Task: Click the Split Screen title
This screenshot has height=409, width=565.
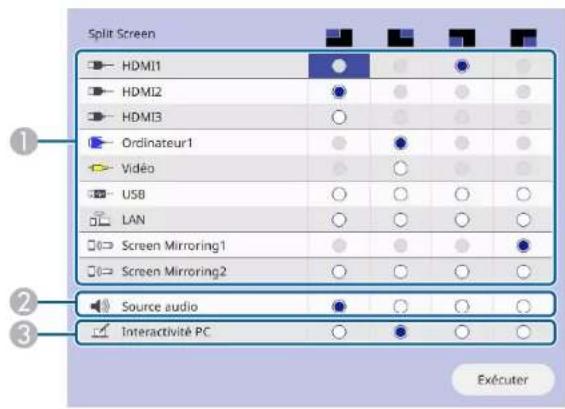Action: pos(122,34)
